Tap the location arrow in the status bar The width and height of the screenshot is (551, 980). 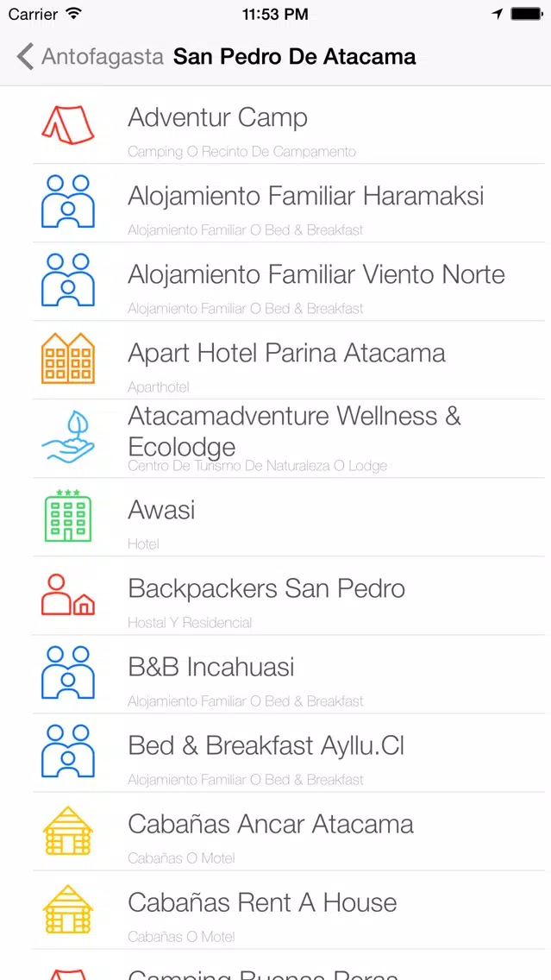[x=498, y=14]
